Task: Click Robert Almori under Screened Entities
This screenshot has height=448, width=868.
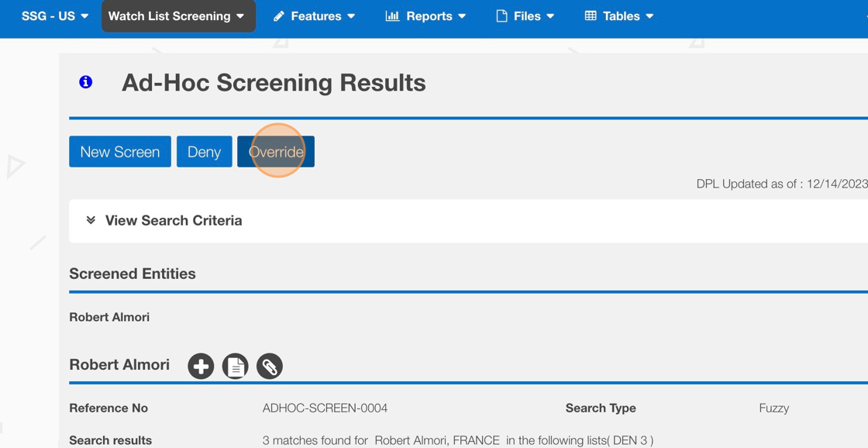Action: 109,317
